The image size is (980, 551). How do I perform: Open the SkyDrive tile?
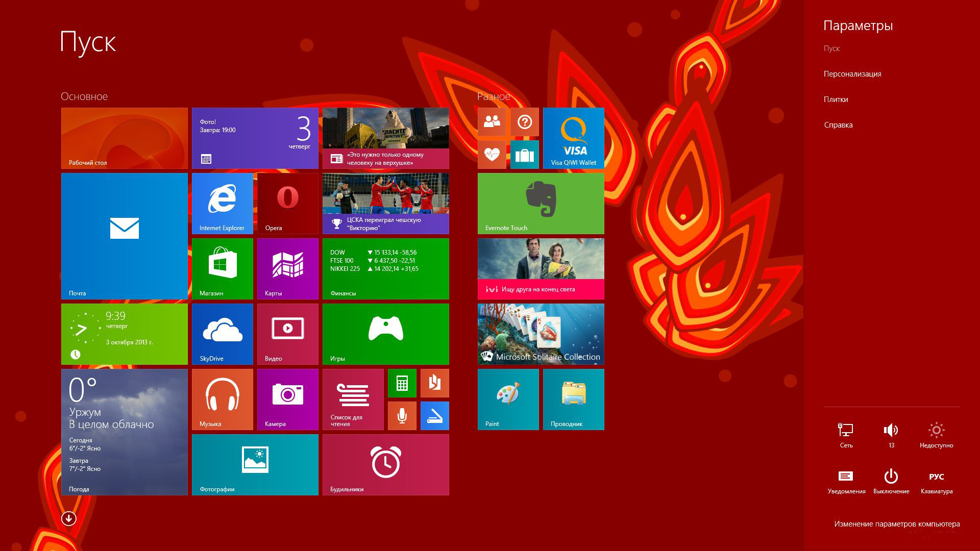(222, 334)
